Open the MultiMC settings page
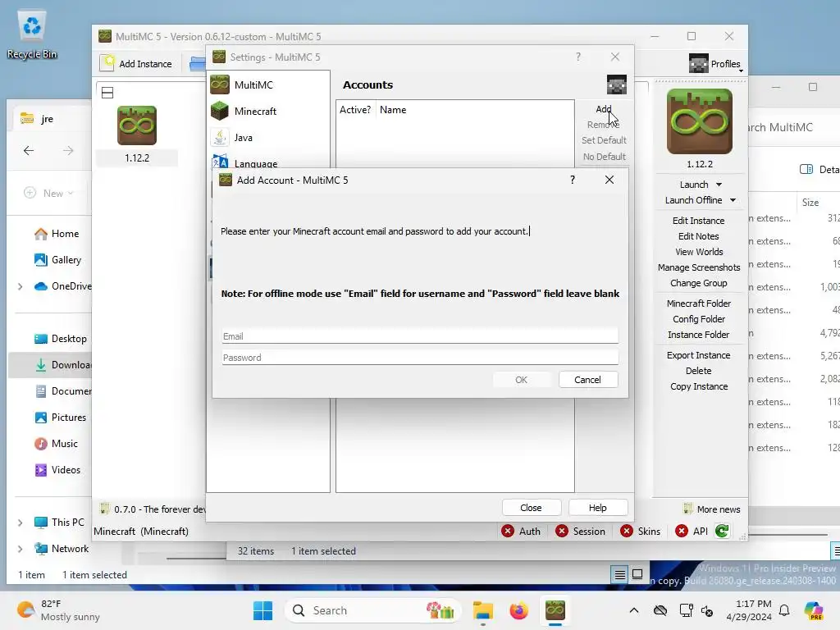Image resolution: width=840 pixels, height=630 pixels. [x=253, y=84]
